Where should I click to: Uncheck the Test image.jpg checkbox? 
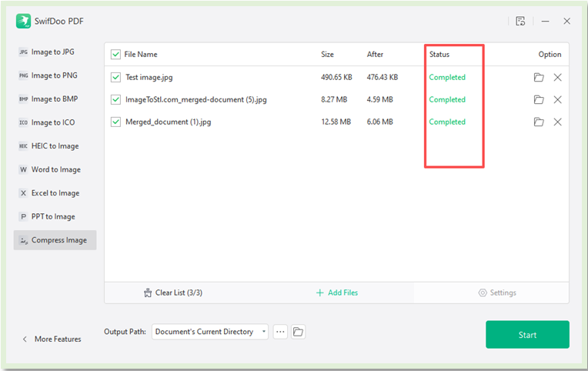pyautogui.click(x=116, y=78)
